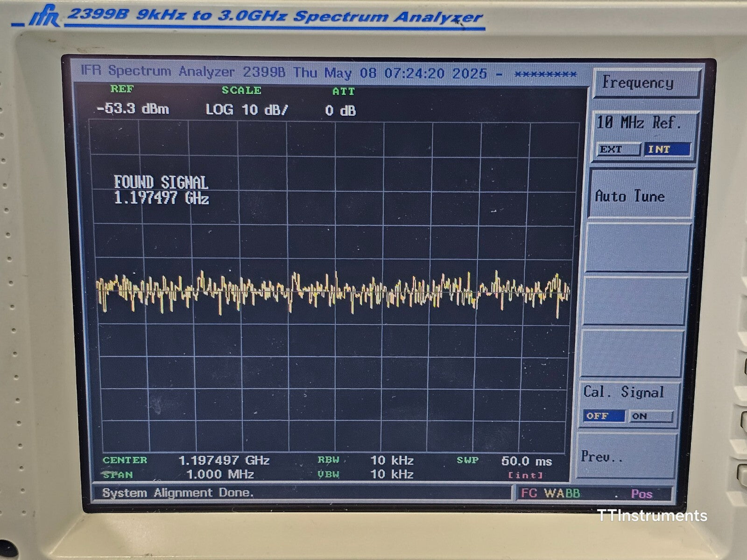
Task: Click the [int] trigger source indicator
Action: coord(527,475)
